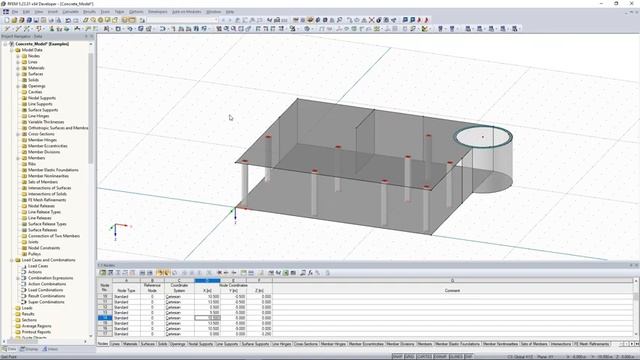Screen dimensions: 640x360
Task: Click the highlighted orange icon in table toolbar
Action: tap(160, 273)
